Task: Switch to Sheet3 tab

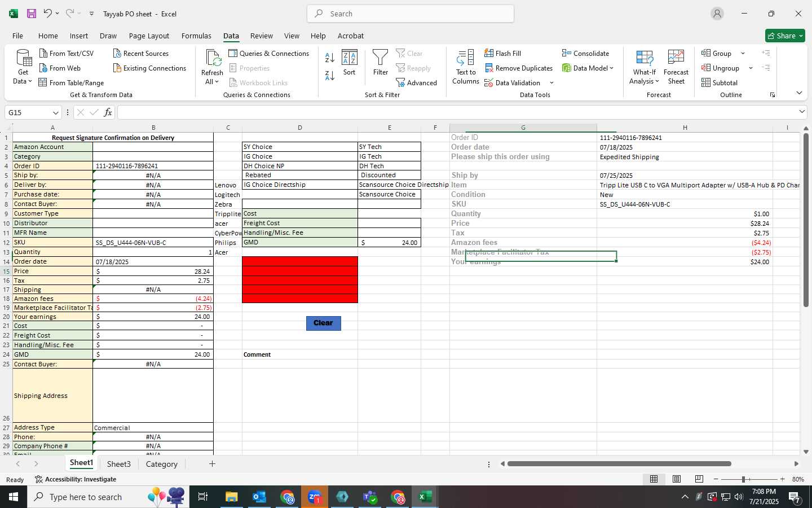Action: 118,464
